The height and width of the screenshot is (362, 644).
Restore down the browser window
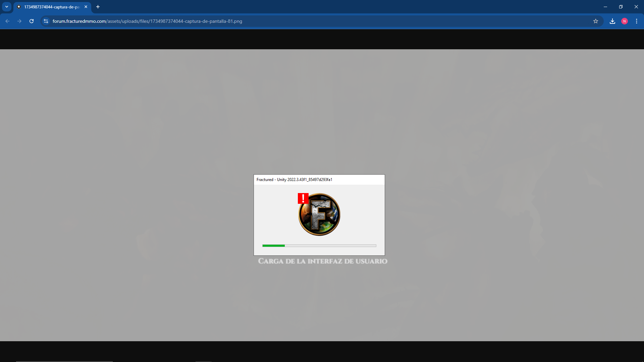[621, 7]
